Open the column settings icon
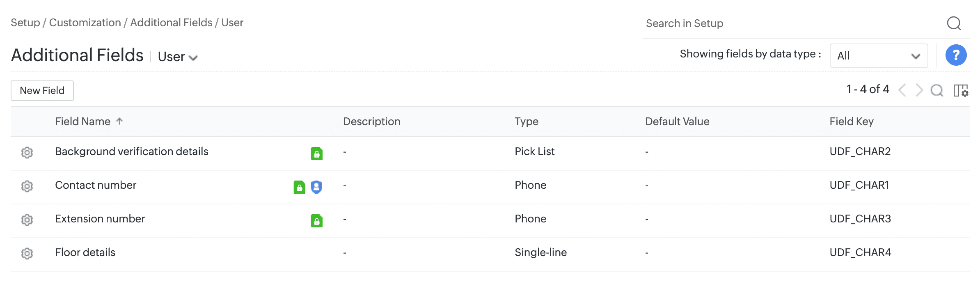Screen dimensions: 980x293 pos(961,90)
